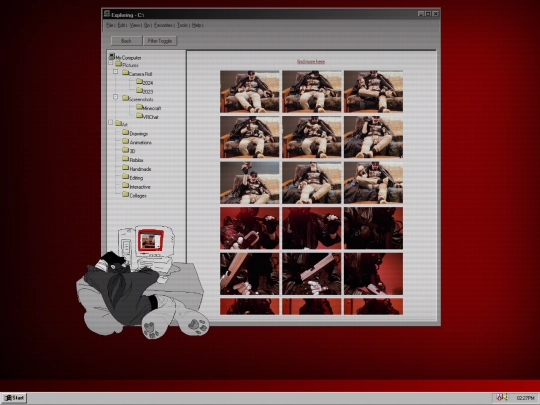Click the system tray icon beside the clock
This screenshot has height=405, width=540.
pos(502,397)
